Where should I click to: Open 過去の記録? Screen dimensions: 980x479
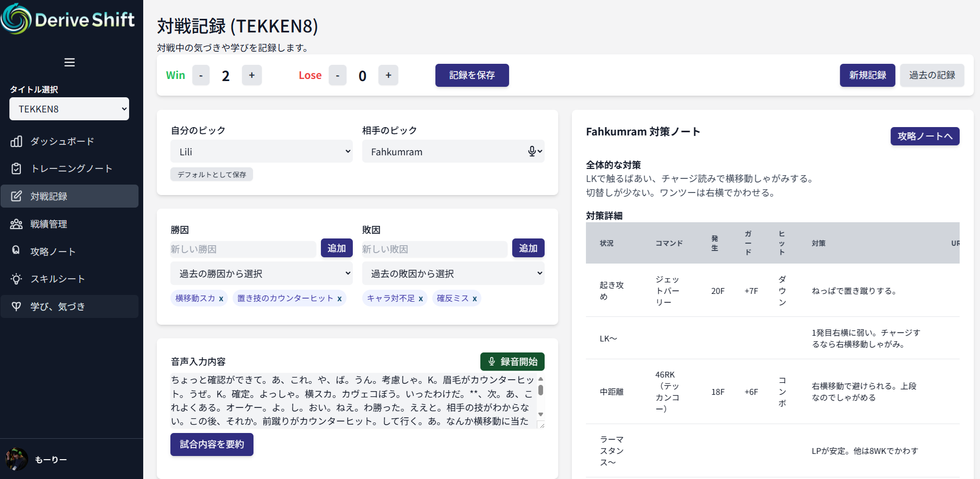[932, 75]
